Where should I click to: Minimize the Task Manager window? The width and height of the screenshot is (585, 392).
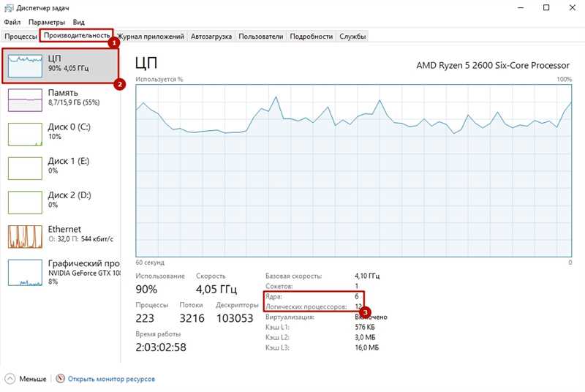coord(521,8)
